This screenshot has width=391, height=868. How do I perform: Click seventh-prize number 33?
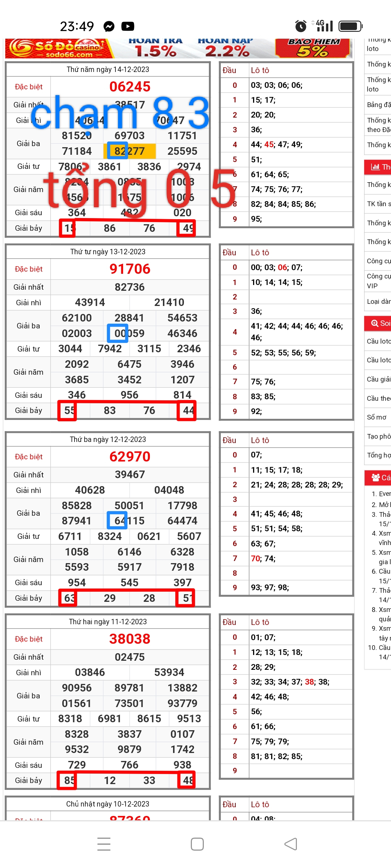click(x=149, y=780)
